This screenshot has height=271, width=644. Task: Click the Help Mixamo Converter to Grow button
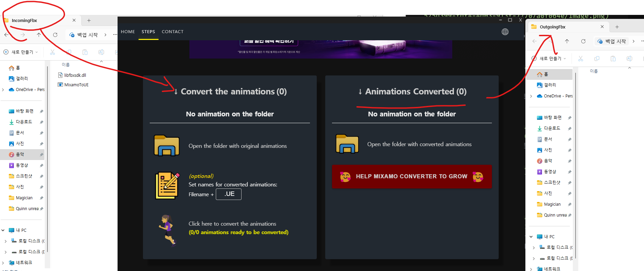[x=412, y=176]
